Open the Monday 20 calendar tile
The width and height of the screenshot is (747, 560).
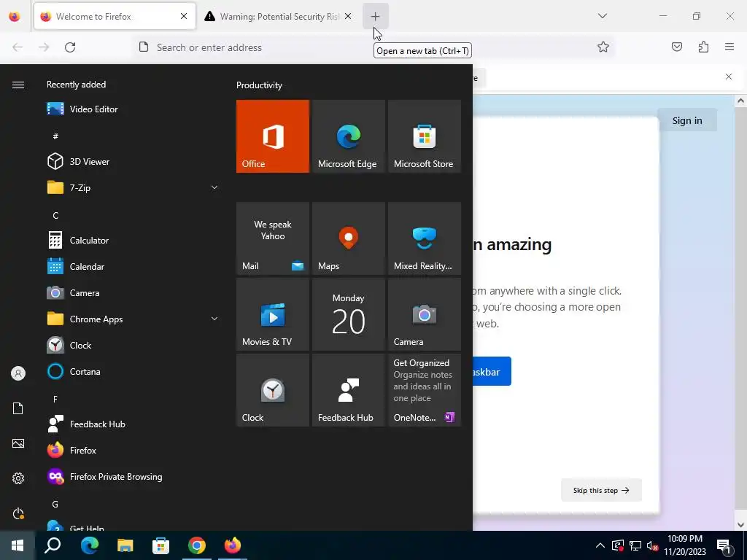click(348, 314)
